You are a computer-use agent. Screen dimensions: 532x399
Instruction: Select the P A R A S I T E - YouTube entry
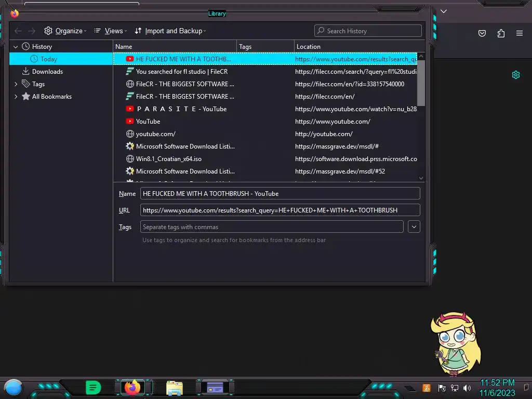coord(265,109)
